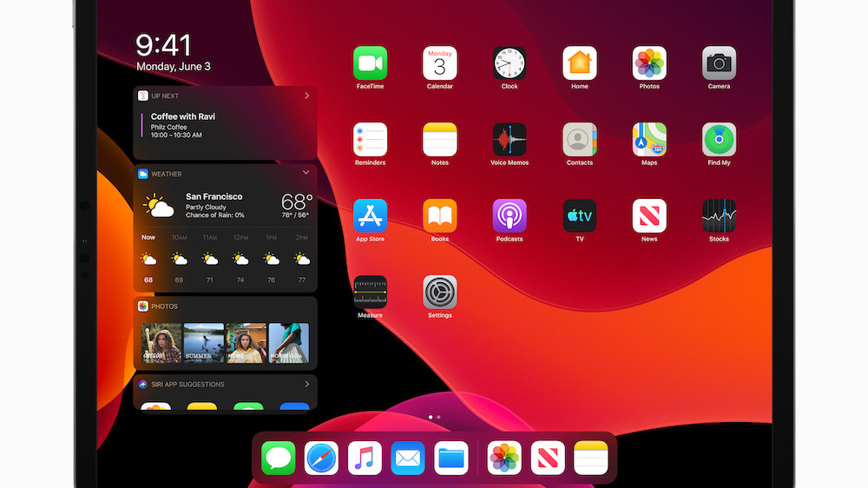Tap the Coffee with Ravi event
Image resolution: width=868 pixels, height=488 pixels.
coord(182,125)
